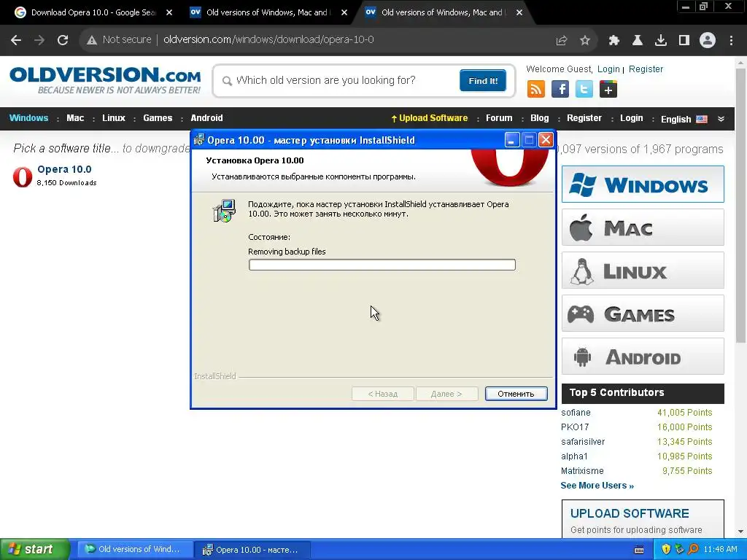
Task: Switch to Opera 10.00 installer taskbar item
Action: 252,550
